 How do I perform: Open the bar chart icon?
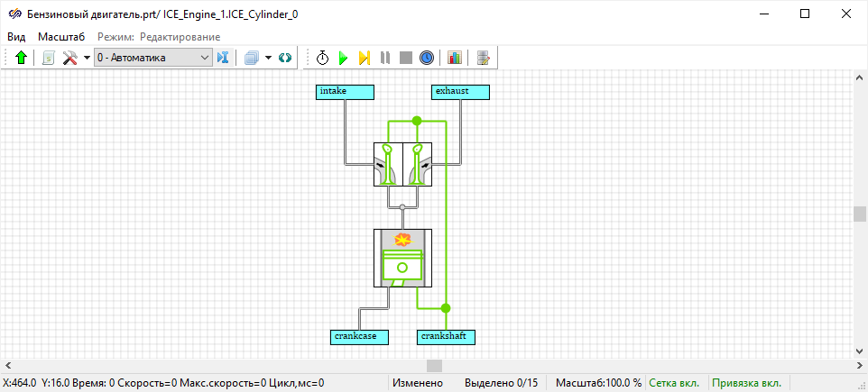[x=454, y=58]
